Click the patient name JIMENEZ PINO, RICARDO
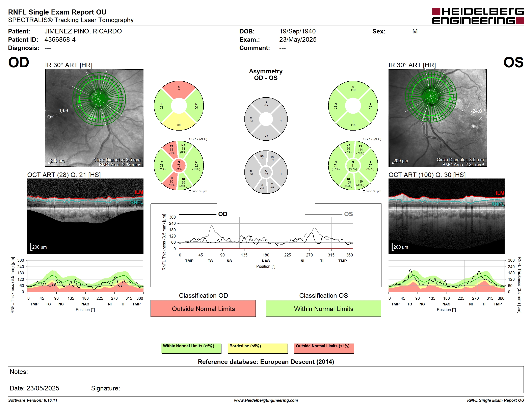 pos(83,31)
